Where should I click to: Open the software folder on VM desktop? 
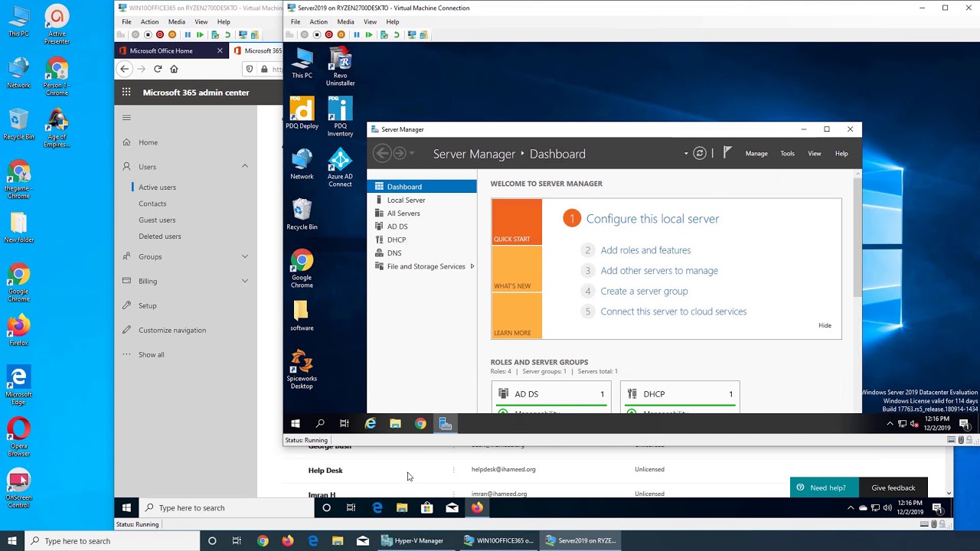(x=302, y=315)
